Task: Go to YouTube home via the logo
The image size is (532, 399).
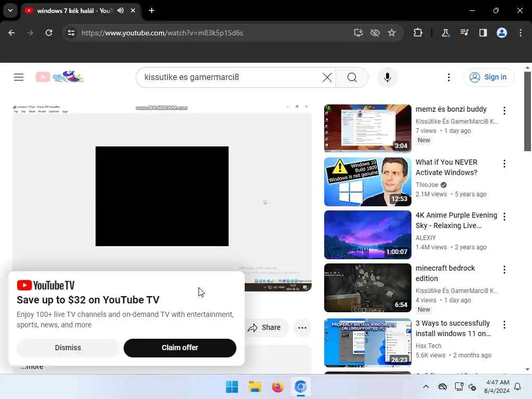Action: click(60, 77)
